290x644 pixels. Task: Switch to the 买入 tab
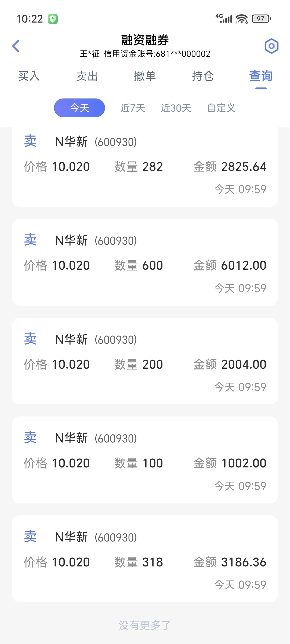[29, 76]
